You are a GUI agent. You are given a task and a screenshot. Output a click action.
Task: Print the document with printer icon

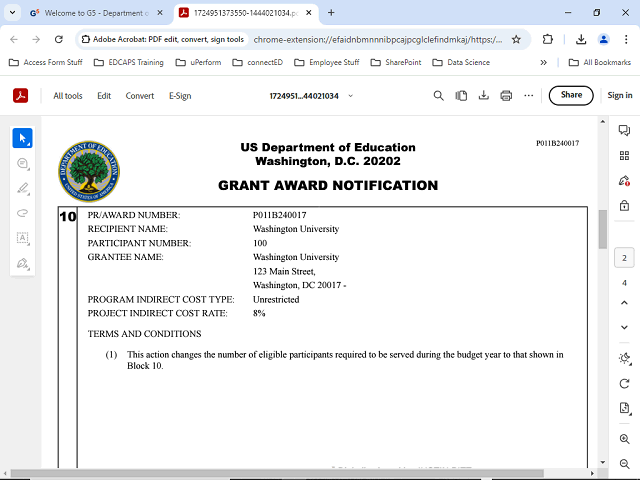[506, 96]
